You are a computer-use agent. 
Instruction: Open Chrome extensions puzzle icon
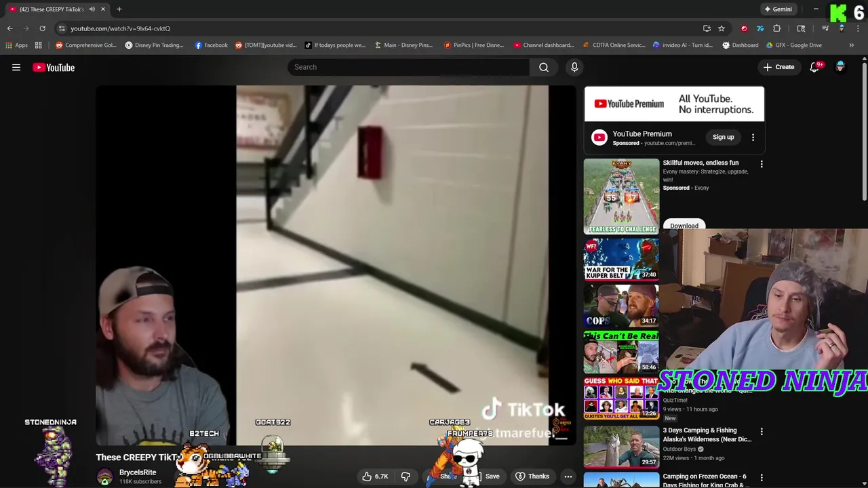(x=777, y=28)
